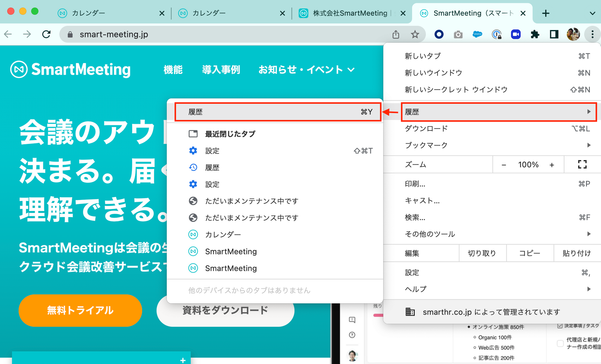
Task: Expand the その他のツール submenu
Action: [492, 234]
